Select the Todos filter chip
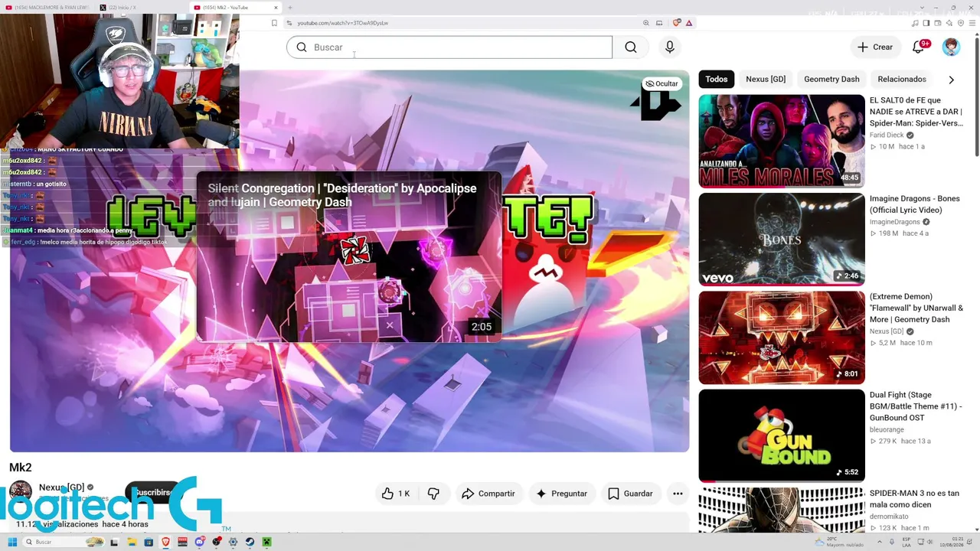 [717, 79]
